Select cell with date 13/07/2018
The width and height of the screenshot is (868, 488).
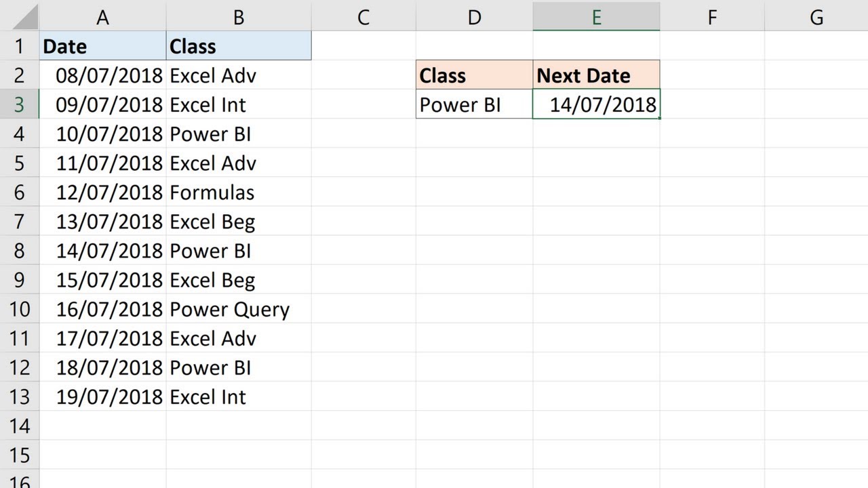tap(102, 221)
